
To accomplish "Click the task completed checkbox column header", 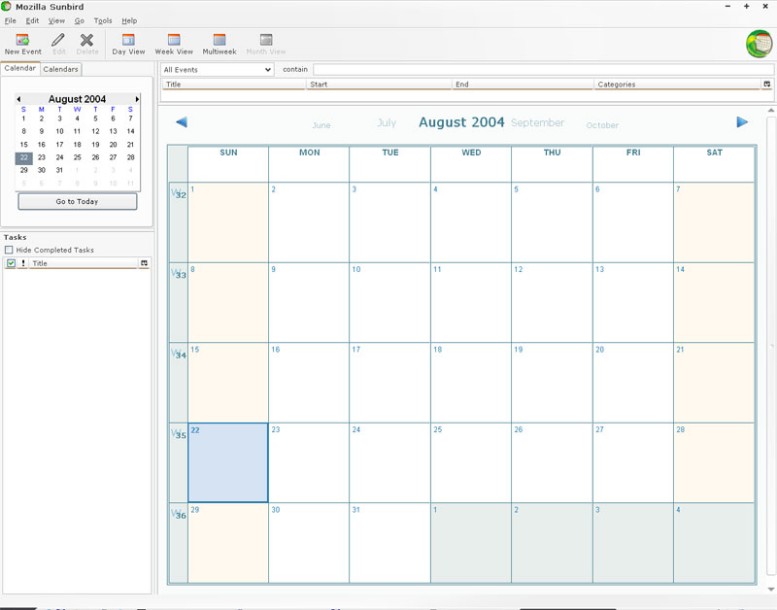I will click(x=11, y=263).
